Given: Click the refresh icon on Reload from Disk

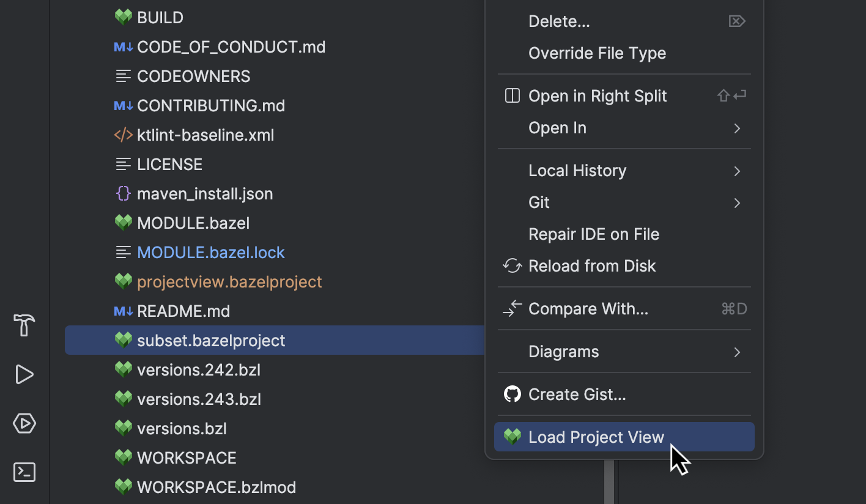Looking at the screenshot, I should tap(512, 265).
